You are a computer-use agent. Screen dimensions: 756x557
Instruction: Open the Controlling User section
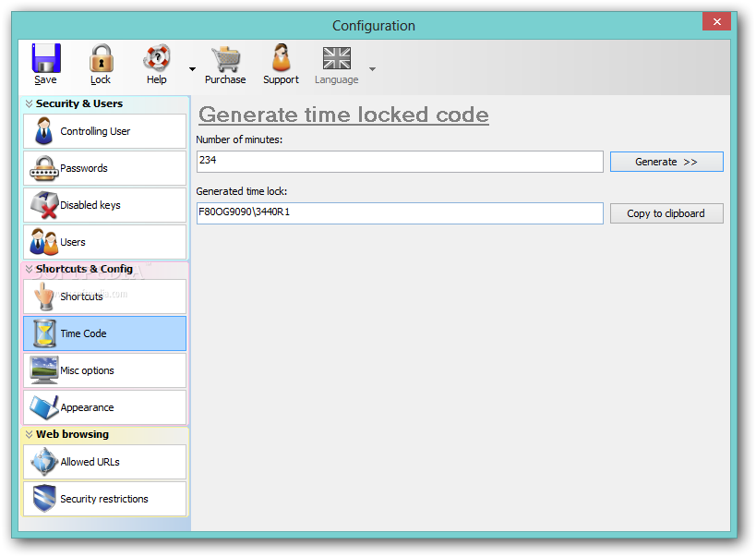pos(104,131)
